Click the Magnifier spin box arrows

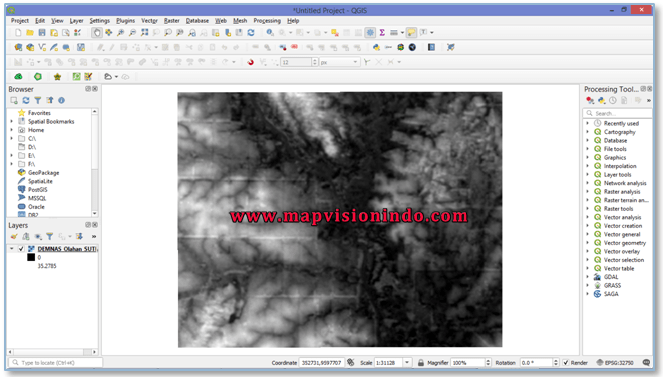[488, 363]
